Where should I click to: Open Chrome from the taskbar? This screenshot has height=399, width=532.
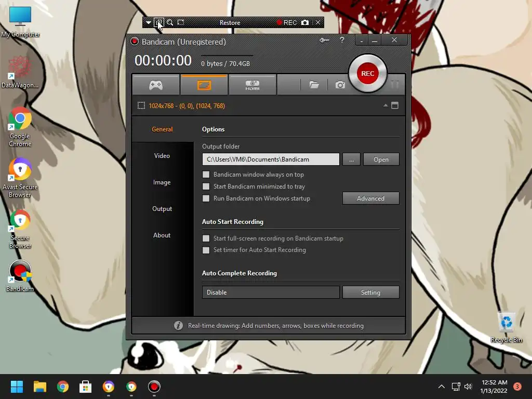[63, 387]
